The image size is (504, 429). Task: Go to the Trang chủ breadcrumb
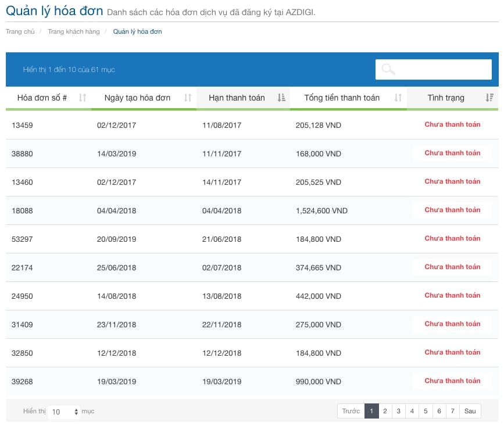20,31
